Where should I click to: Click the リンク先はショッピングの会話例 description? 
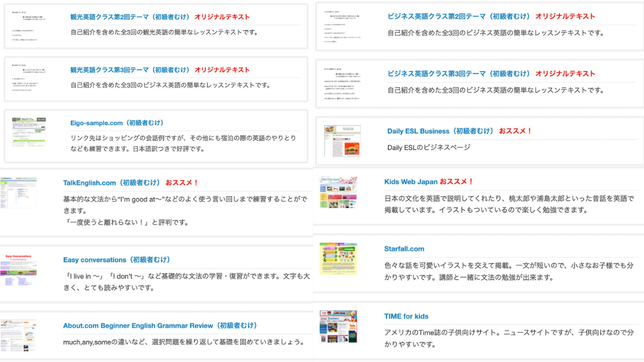click(x=183, y=143)
